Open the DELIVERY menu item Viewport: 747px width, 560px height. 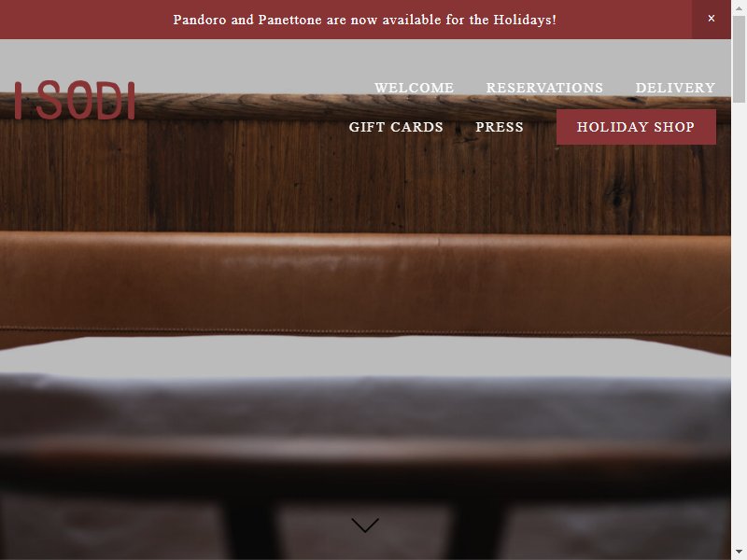(675, 88)
